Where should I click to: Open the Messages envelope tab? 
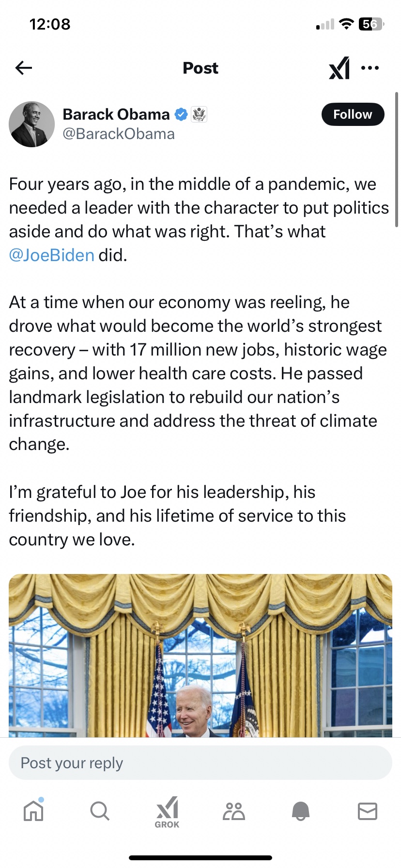tap(367, 810)
